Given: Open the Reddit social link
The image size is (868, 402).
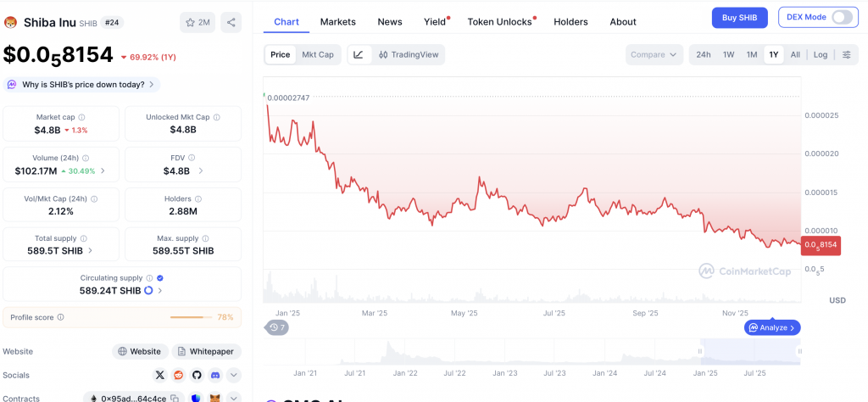Looking at the screenshot, I should click(x=178, y=374).
